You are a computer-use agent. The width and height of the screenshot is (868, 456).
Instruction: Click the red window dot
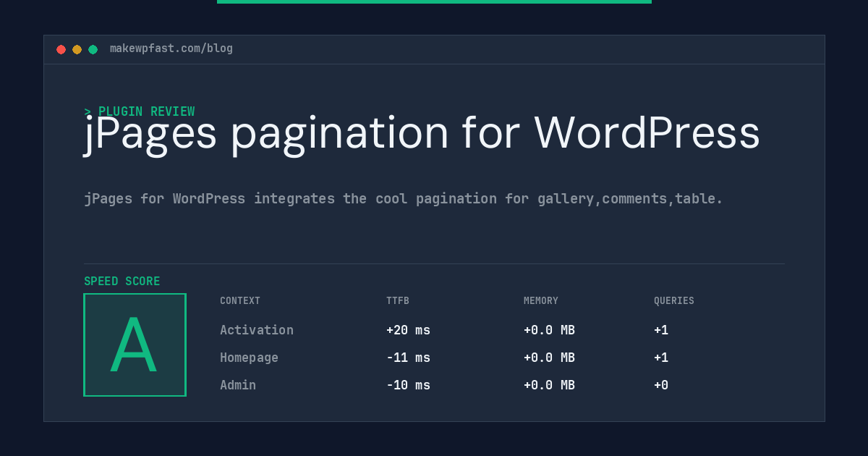61,49
